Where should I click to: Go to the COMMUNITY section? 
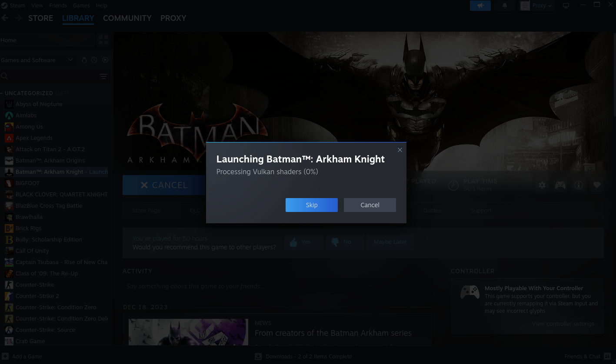coord(127,18)
